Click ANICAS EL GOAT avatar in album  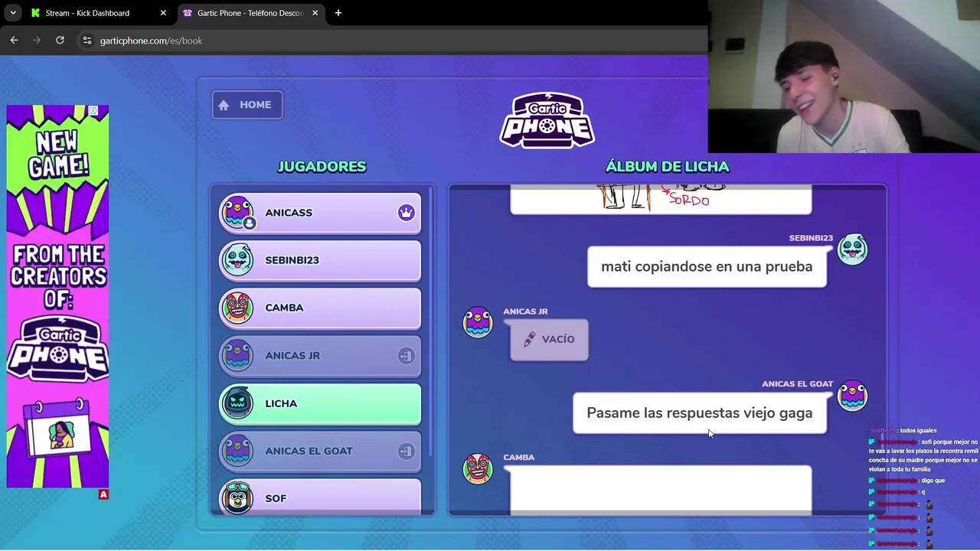coord(852,396)
